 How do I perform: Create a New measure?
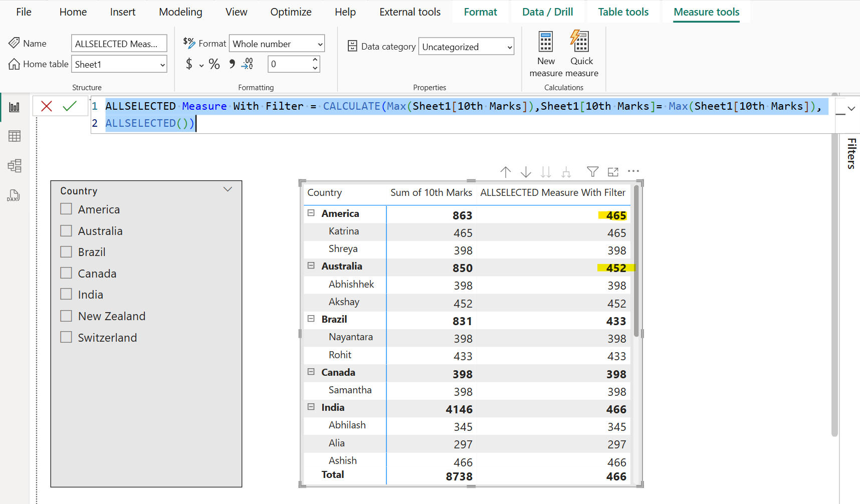(x=546, y=52)
